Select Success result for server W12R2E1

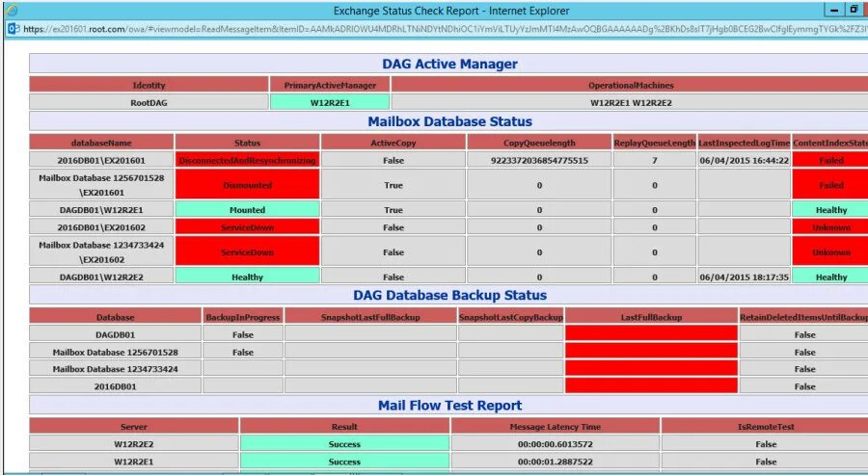[x=344, y=462]
